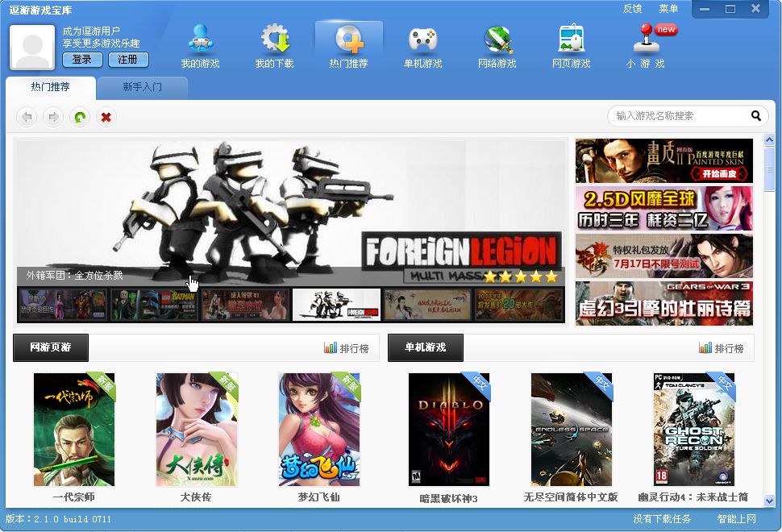The width and height of the screenshot is (782, 532).
Task: Select third carousel thumbnail with red text
Action: tap(245, 305)
